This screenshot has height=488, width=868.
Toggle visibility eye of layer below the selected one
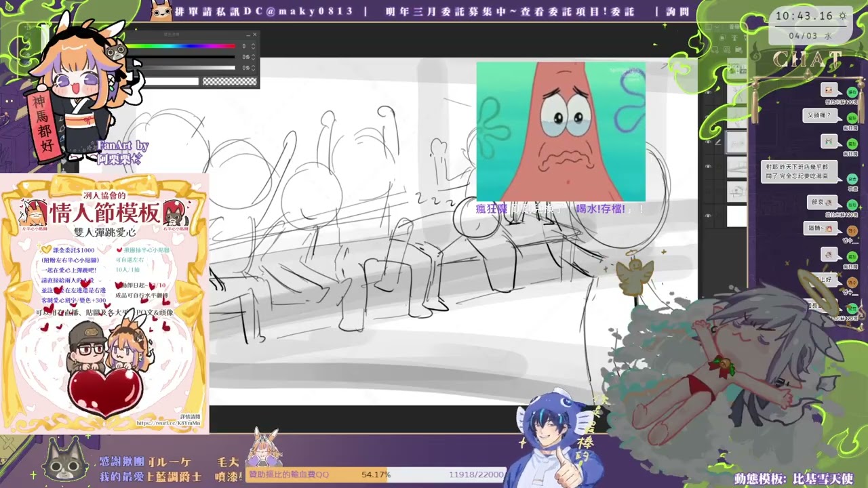709,167
